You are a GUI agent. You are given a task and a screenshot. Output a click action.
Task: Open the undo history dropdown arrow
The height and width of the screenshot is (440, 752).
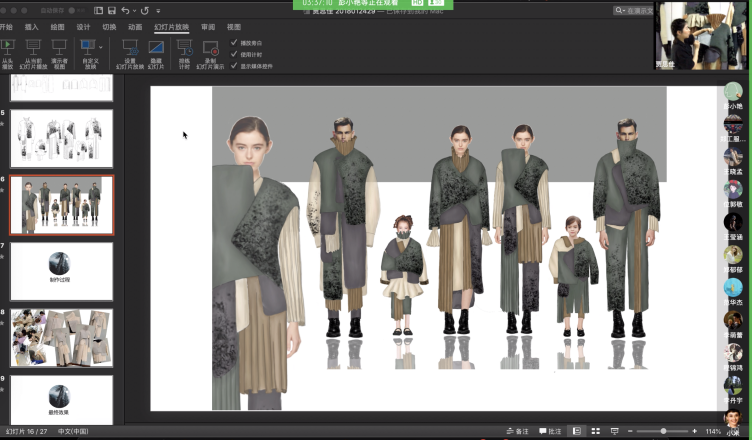coord(133,10)
